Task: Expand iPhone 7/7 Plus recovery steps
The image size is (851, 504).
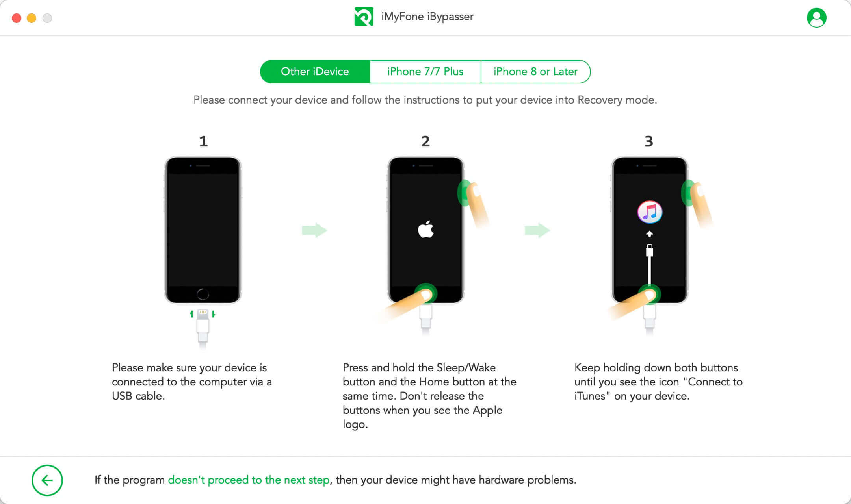Action: (425, 71)
